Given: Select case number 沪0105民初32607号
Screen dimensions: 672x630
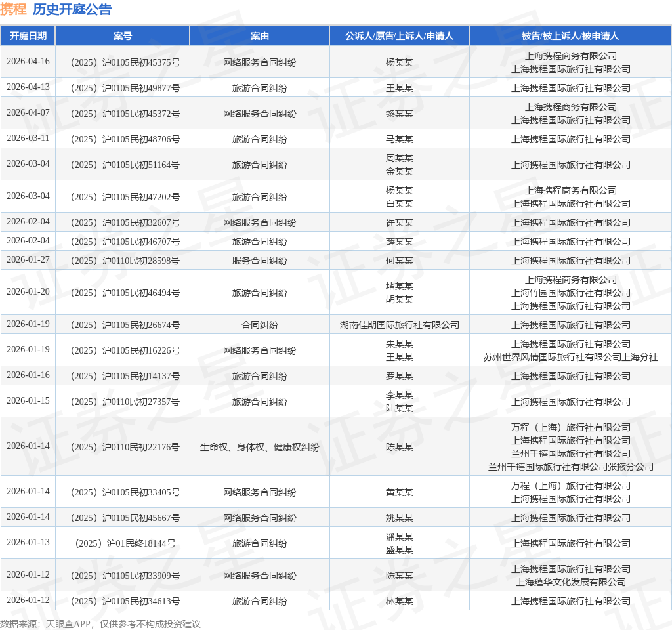Looking at the screenshot, I should pos(125,223).
